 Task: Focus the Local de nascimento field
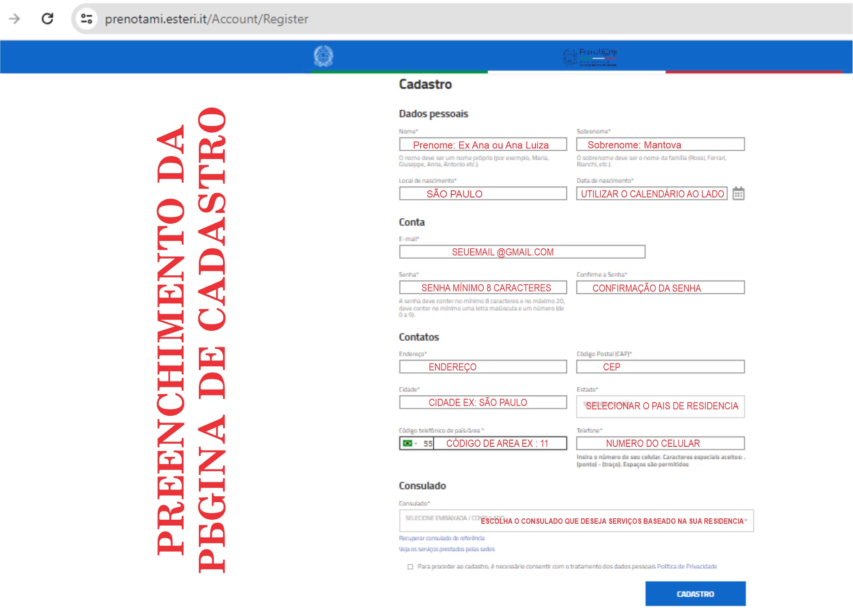coord(483,193)
